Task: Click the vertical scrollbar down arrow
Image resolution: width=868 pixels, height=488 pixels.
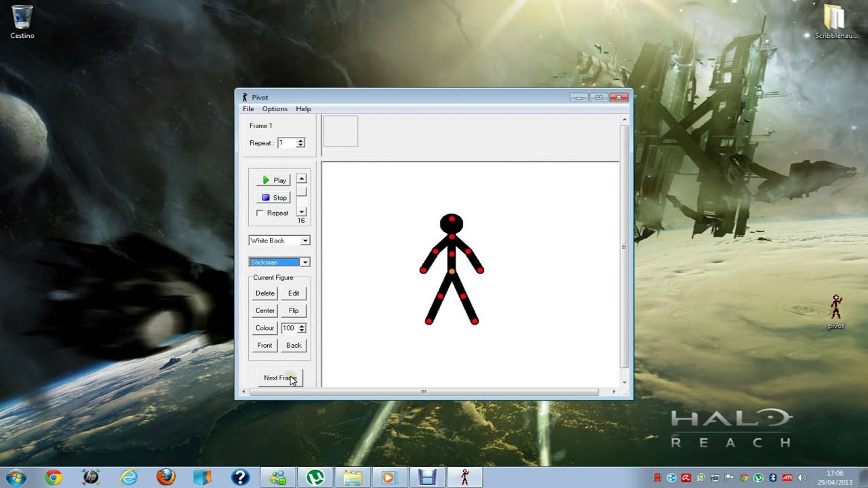Action: pos(624,382)
